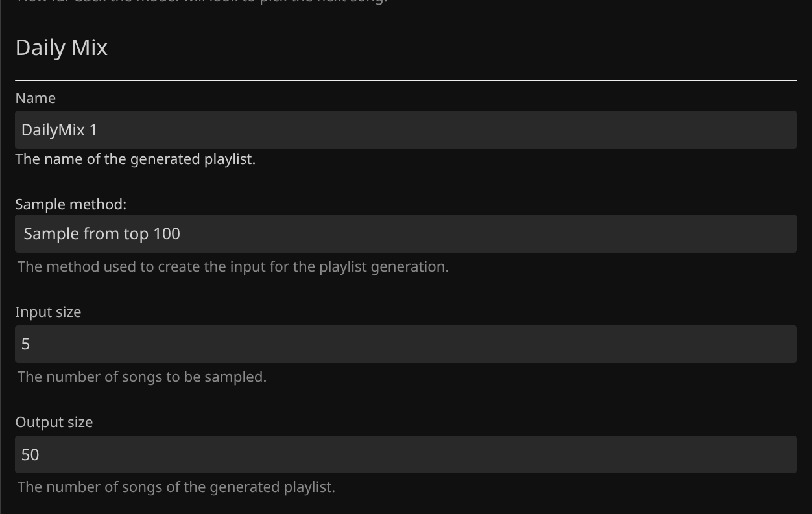Focus the Input size field

point(405,344)
